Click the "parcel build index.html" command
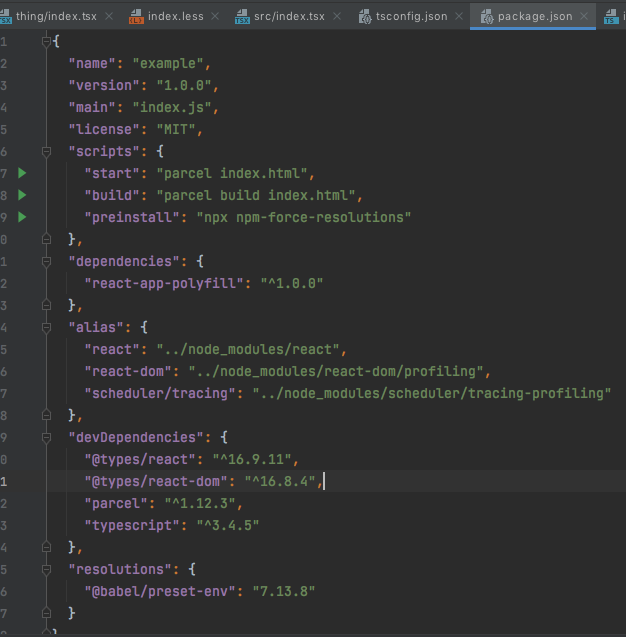Viewport: 626px width, 637px height. pyautogui.click(x=256, y=195)
